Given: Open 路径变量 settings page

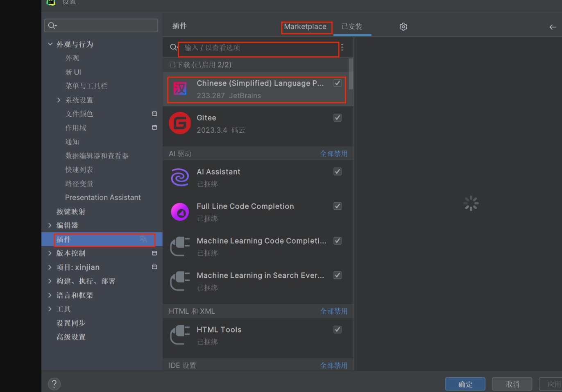Looking at the screenshot, I should pyautogui.click(x=79, y=184).
